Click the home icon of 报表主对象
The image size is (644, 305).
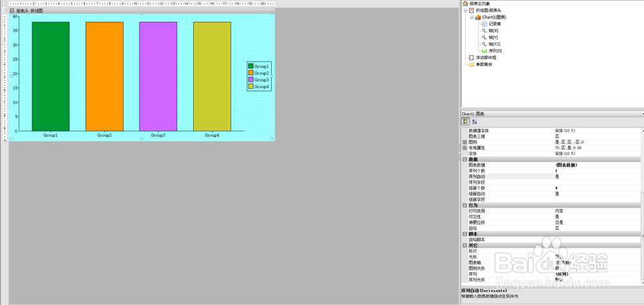click(466, 4)
